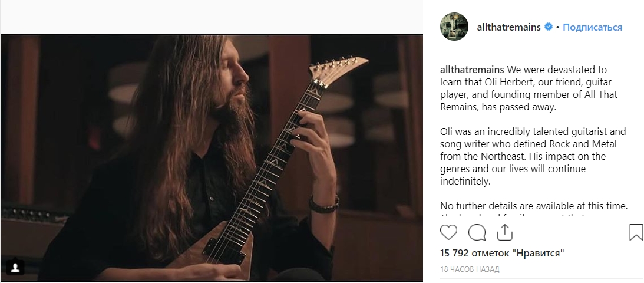This screenshot has height=283, width=644.
Task: Open allthatremains profile from the header username
Action: [508, 27]
